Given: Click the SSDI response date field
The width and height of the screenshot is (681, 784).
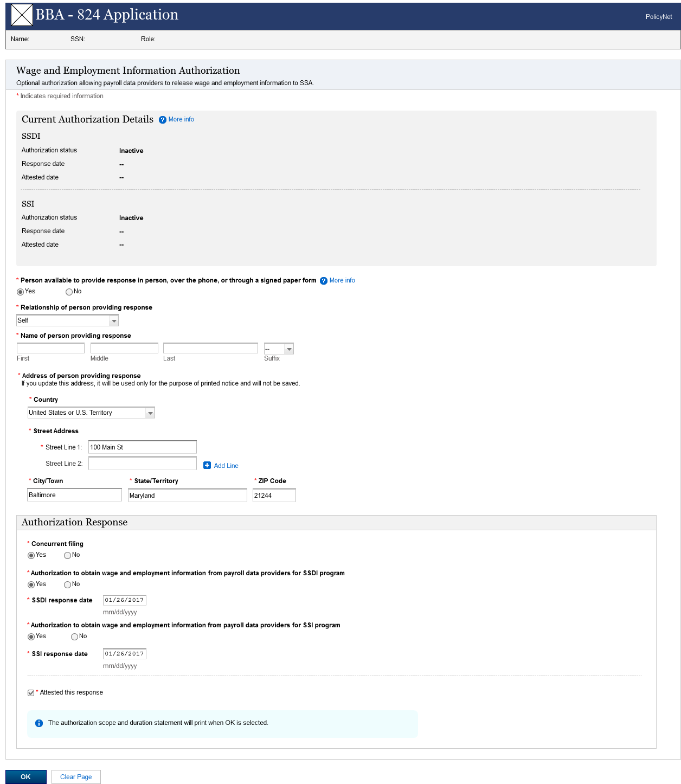Looking at the screenshot, I should pyautogui.click(x=124, y=600).
